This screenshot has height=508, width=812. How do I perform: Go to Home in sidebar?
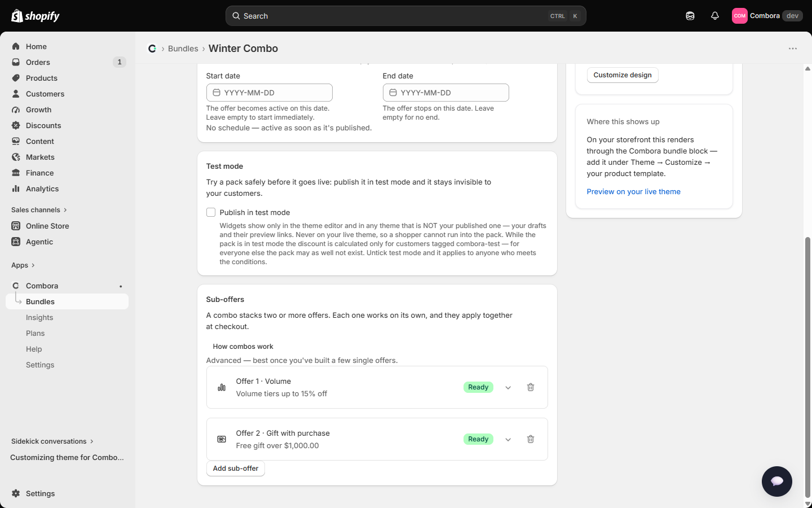pyautogui.click(x=67, y=46)
